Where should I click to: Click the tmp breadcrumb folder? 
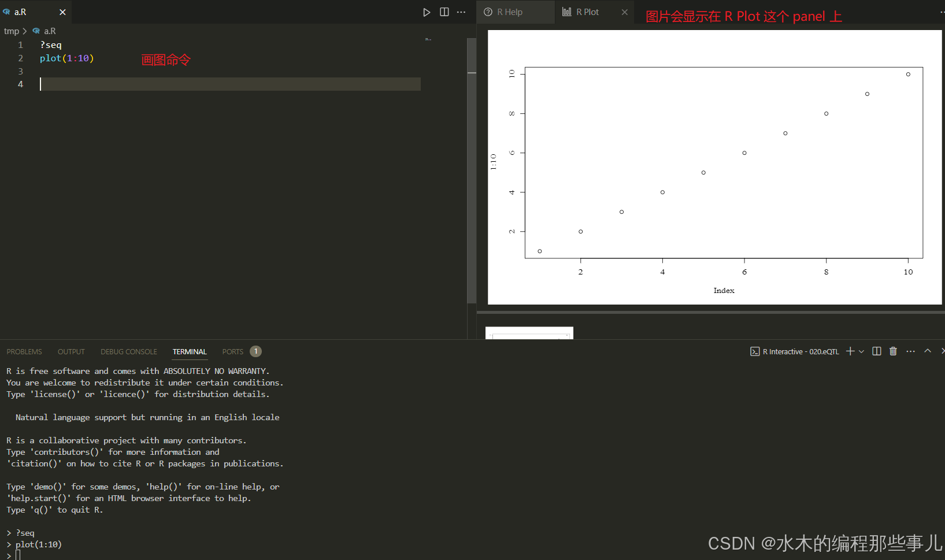point(12,31)
